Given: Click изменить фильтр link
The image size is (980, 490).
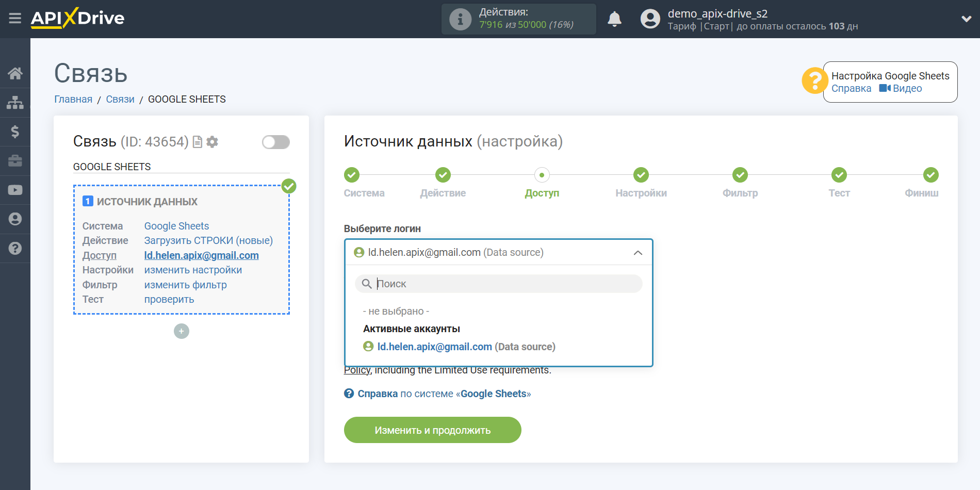Looking at the screenshot, I should [x=185, y=285].
